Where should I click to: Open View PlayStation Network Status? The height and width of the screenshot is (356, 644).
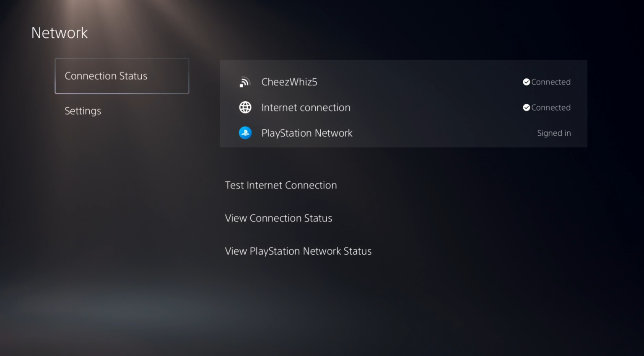(298, 251)
